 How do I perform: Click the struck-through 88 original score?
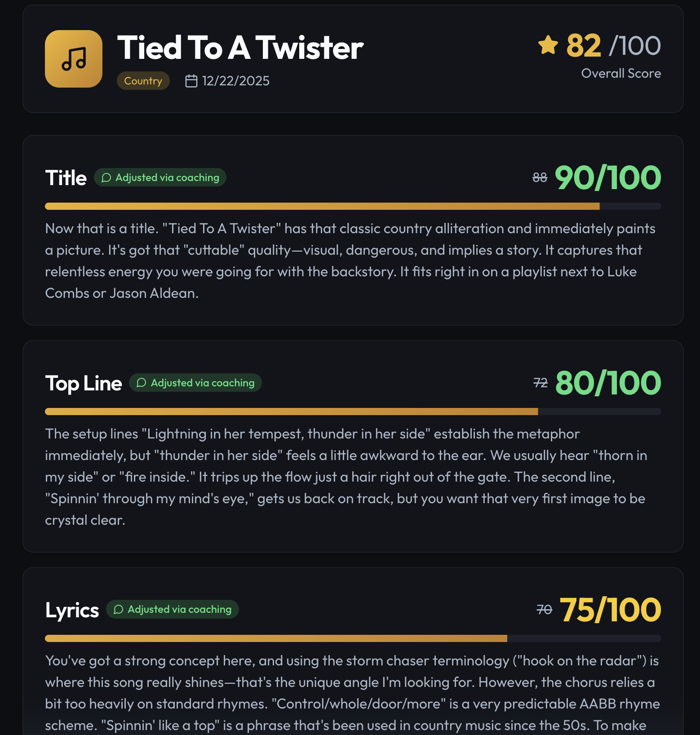click(x=540, y=178)
